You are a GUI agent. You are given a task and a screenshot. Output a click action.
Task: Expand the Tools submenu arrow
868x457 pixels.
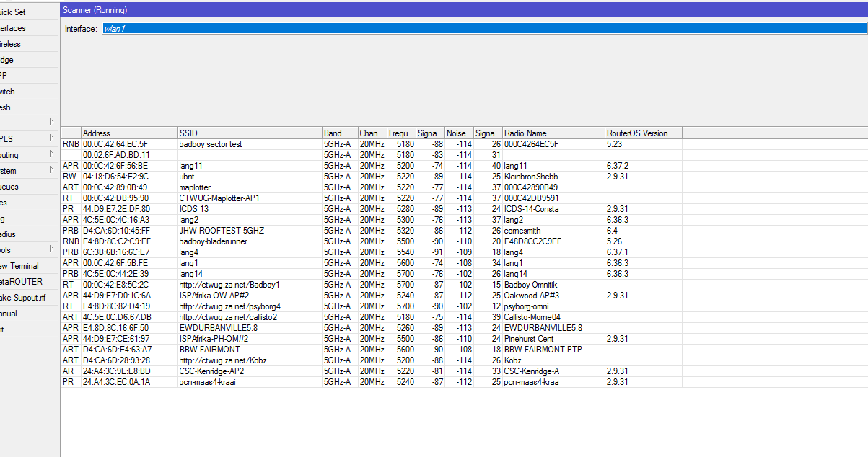(51, 250)
